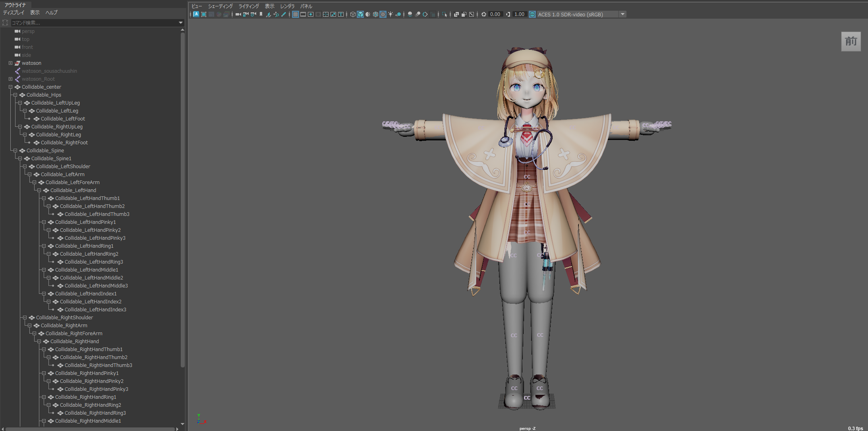The height and width of the screenshot is (431, 868).
Task: Collapse the Collidable_center node
Action: (x=10, y=87)
